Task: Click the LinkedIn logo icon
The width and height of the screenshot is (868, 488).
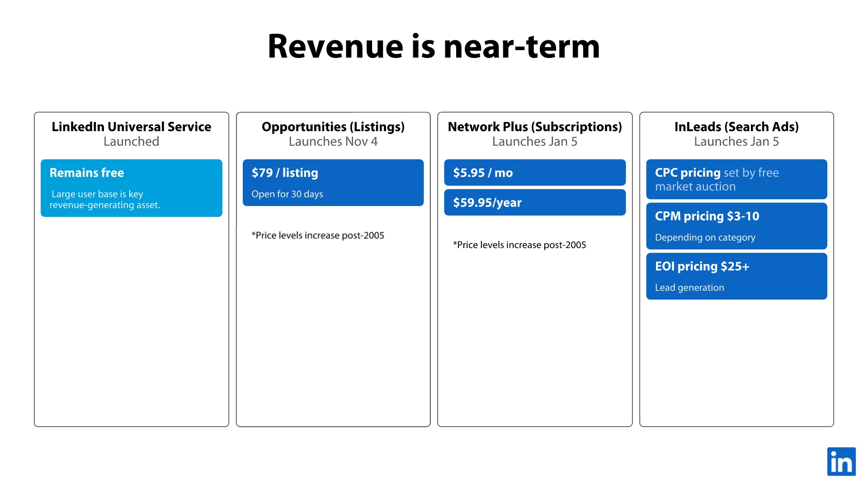Action: click(841, 461)
